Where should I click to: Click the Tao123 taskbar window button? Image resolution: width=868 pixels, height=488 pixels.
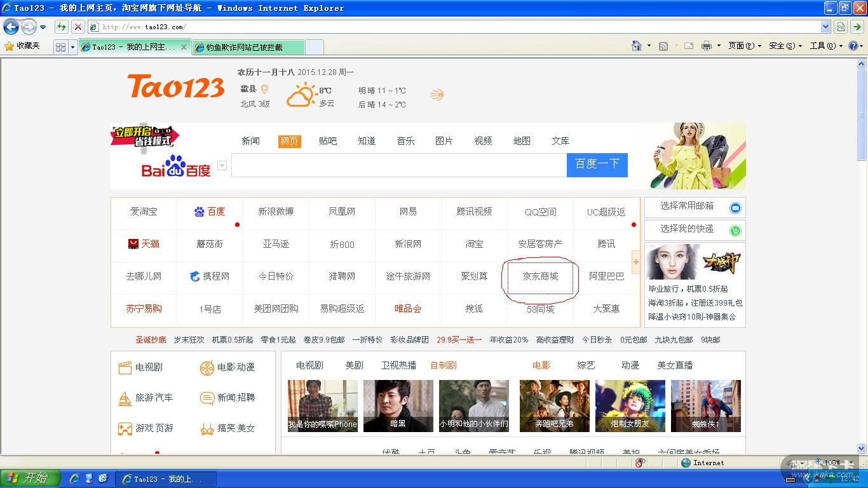click(x=167, y=478)
